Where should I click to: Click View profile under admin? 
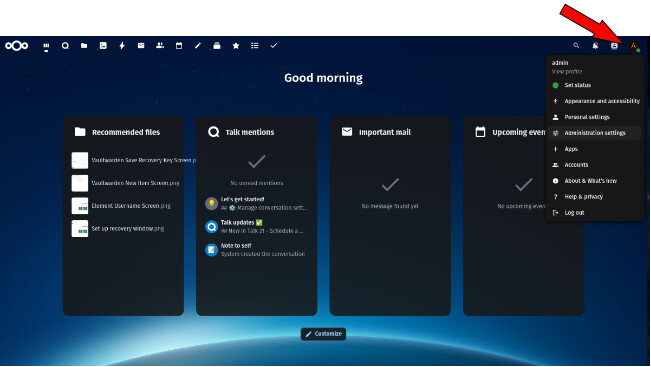(x=567, y=71)
